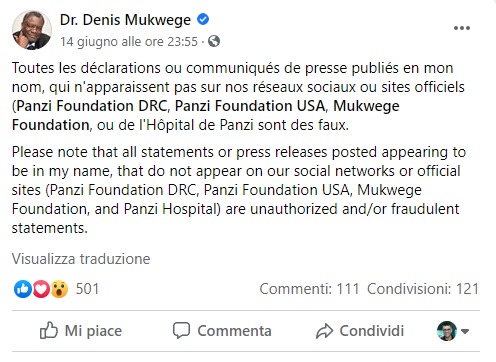
Task: Click the Wow emoji reaction icon
Action: point(59,289)
